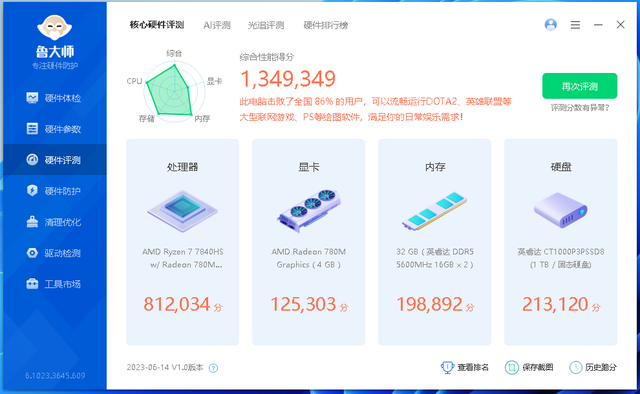Switch to the 硬件排行榜 tab

pyautogui.click(x=326, y=25)
